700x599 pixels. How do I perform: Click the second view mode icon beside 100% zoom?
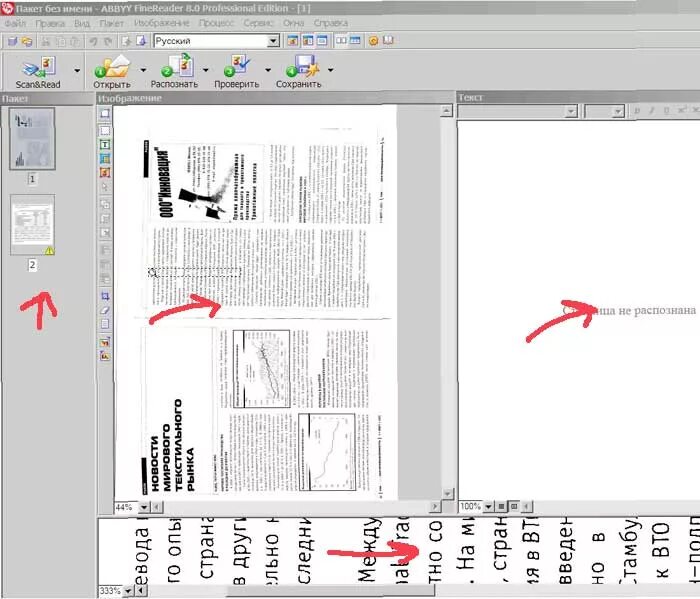tap(514, 507)
